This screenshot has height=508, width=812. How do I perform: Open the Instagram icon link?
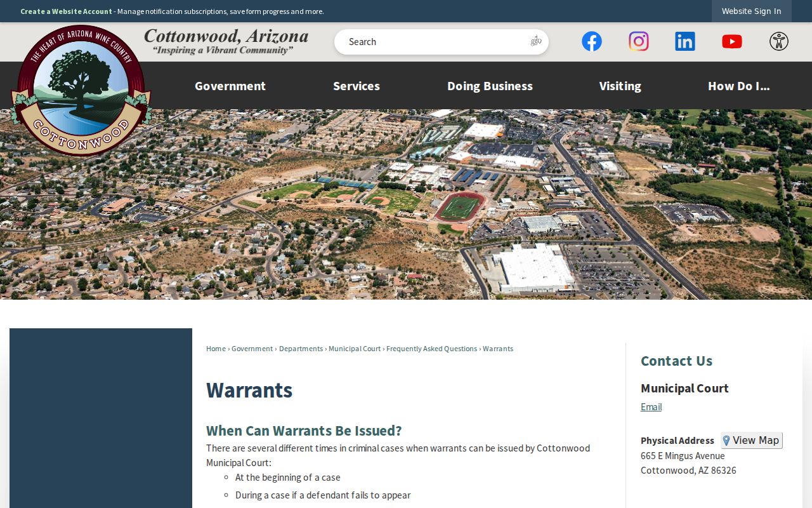pyautogui.click(x=639, y=41)
